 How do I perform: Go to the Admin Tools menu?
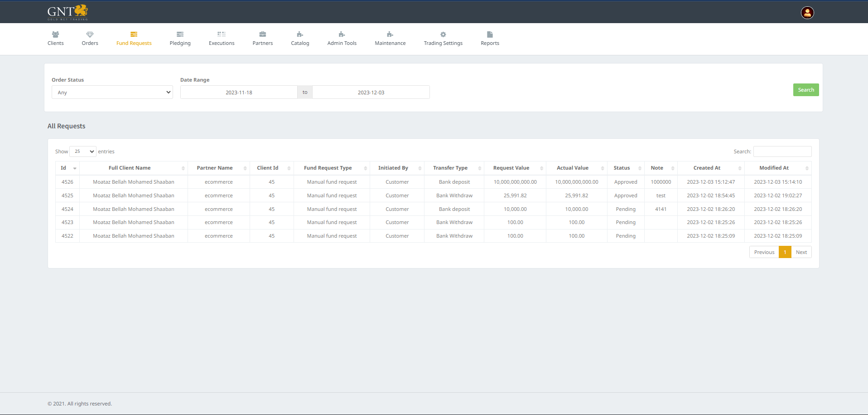(342, 39)
